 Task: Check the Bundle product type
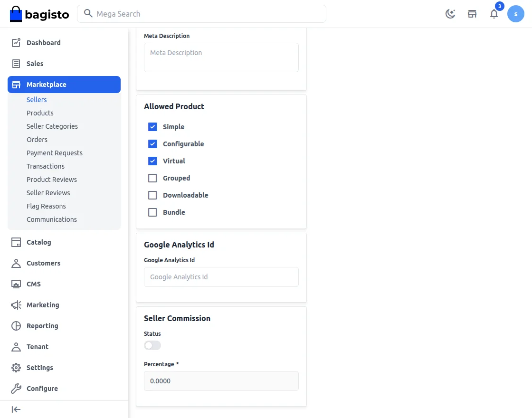click(152, 212)
